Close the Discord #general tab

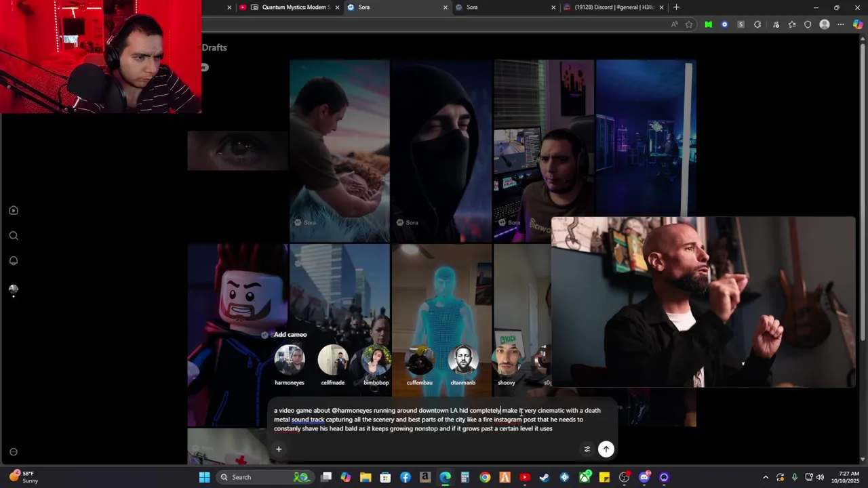click(661, 7)
